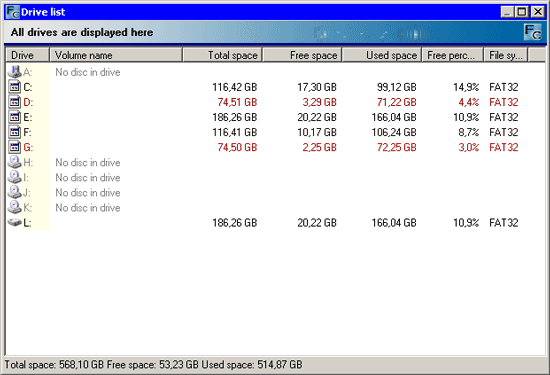Click the H: optical drive icon

[14, 162]
